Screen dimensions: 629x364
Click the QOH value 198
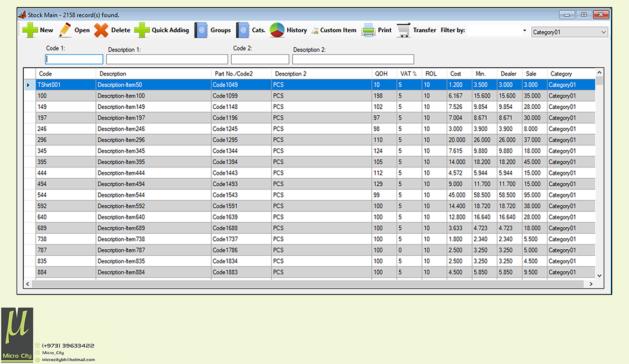(384, 96)
